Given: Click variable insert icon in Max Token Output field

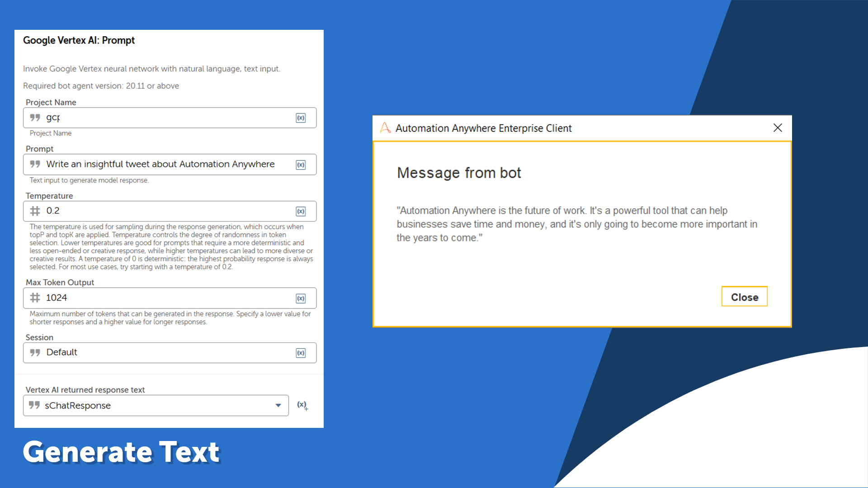Looking at the screenshot, I should (x=301, y=299).
